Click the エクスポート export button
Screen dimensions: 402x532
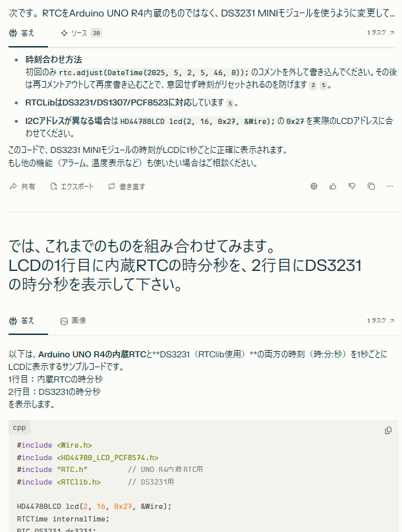72,187
